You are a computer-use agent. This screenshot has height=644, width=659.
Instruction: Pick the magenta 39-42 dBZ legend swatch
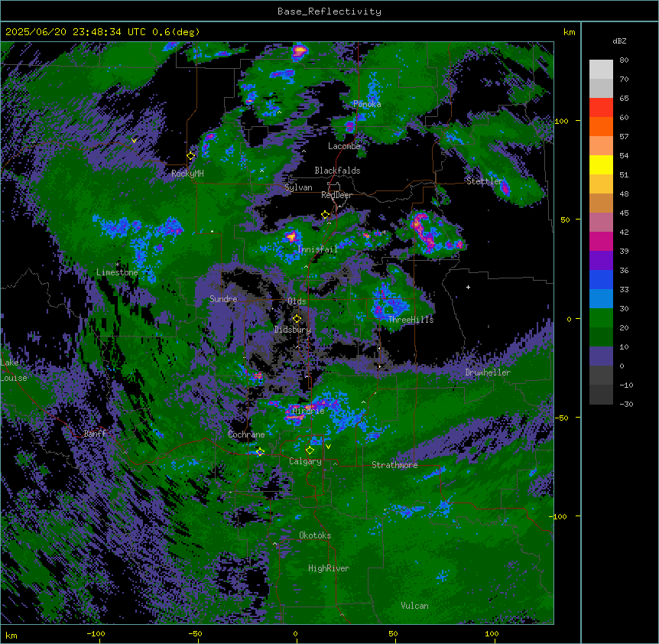(601, 241)
